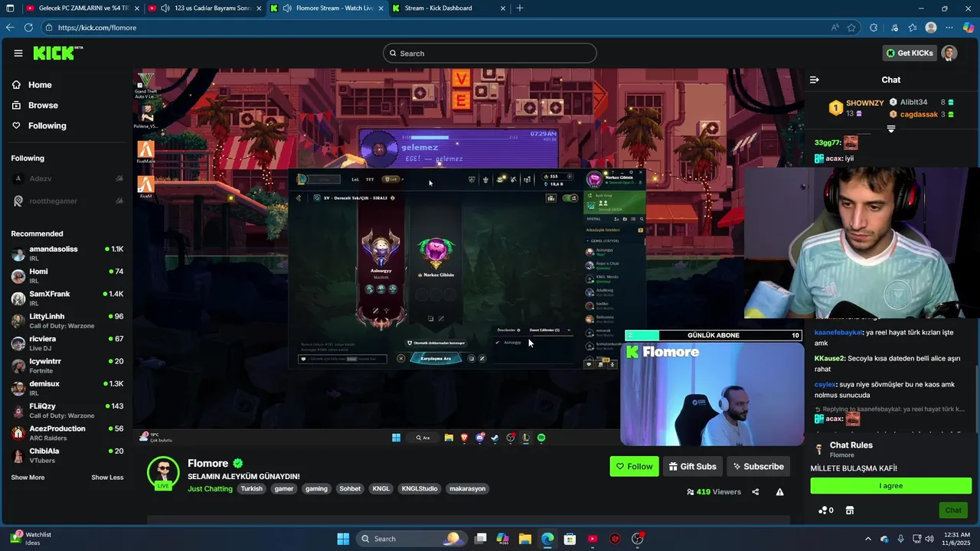Screen dimensions: 980x551
Task: Click the Subscribe button
Action: coord(758,466)
